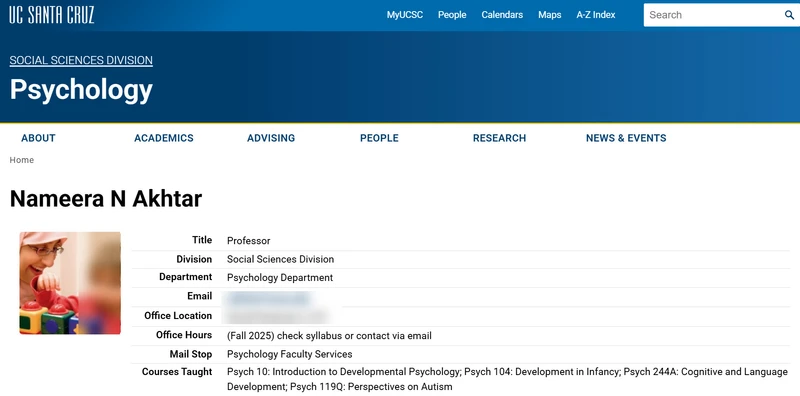Screen dimensions: 800x396
Task: Open the People link in top bar
Action: tap(452, 15)
